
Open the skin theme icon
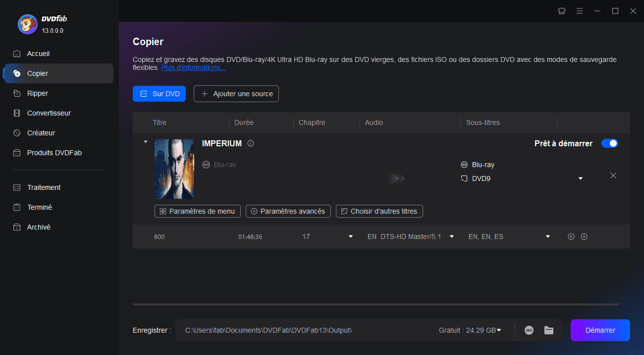562,11
